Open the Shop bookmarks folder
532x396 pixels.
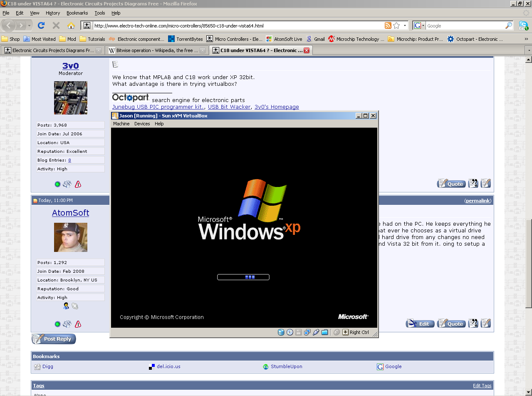click(x=11, y=39)
